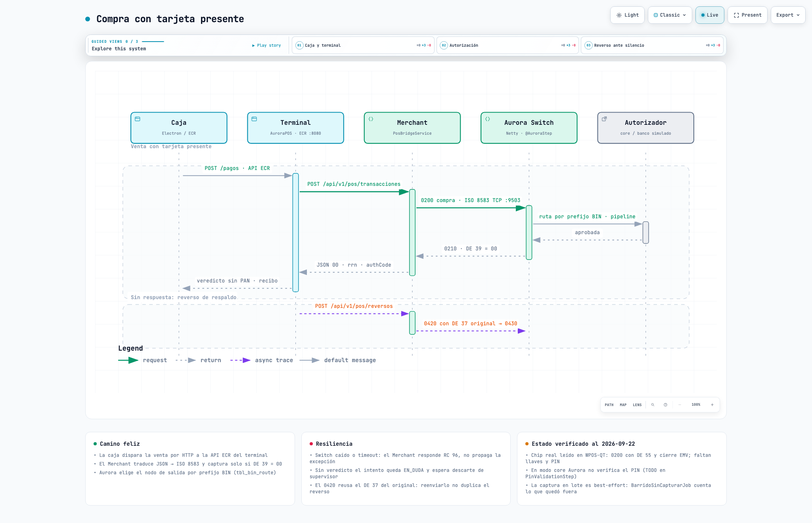
Task: Click the 'veredicto sin PAN · recibo' label
Action: [237, 281]
